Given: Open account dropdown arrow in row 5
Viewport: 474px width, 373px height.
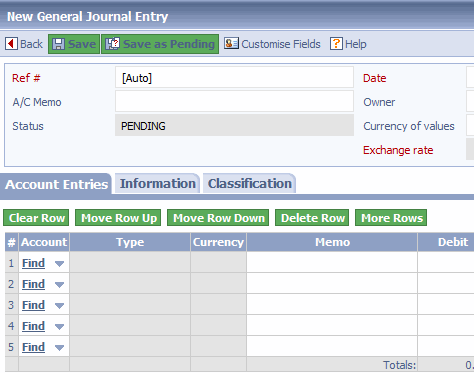Looking at the screenshot, I should click(x=59, y=348).
